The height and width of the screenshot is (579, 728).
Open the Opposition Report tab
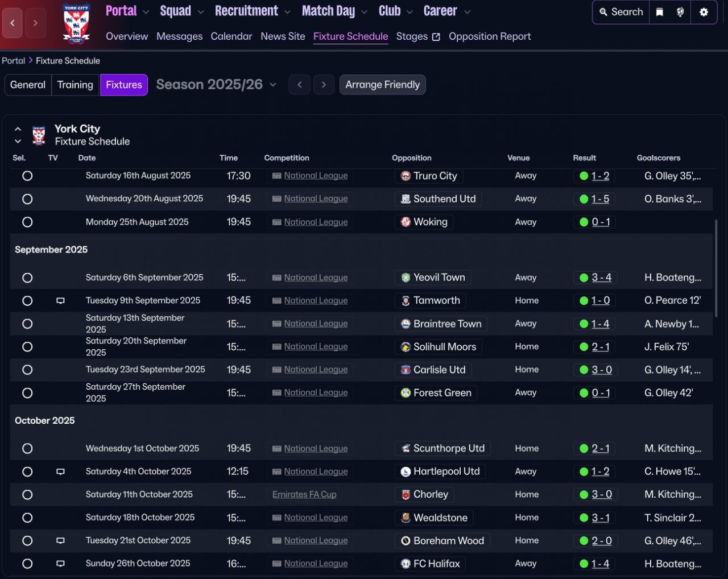point(490,36)
